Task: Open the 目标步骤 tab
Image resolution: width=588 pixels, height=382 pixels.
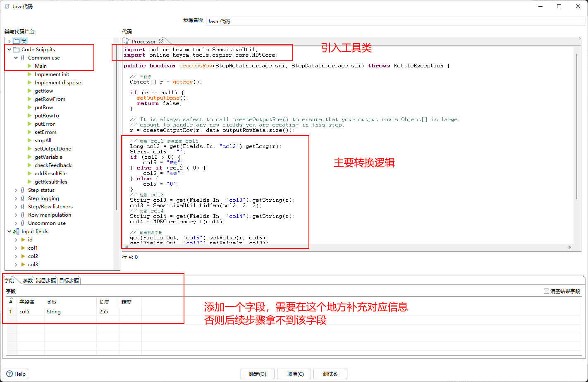Action: [x=69, y=280]
